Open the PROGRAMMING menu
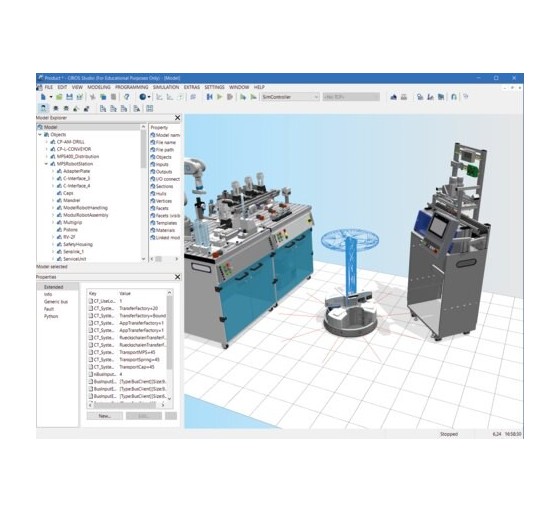Viewport: 560px width, 513px height. pyautogui.click(x=131, y=87)
